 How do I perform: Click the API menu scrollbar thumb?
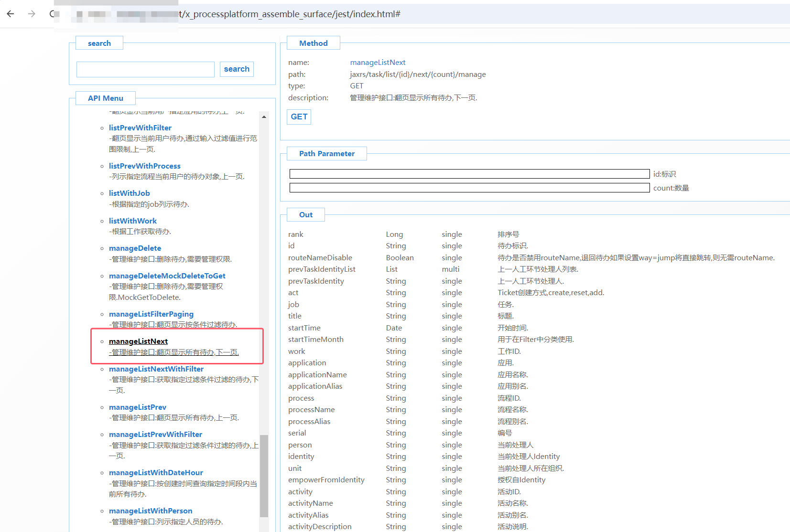click(x=264, y=476)
